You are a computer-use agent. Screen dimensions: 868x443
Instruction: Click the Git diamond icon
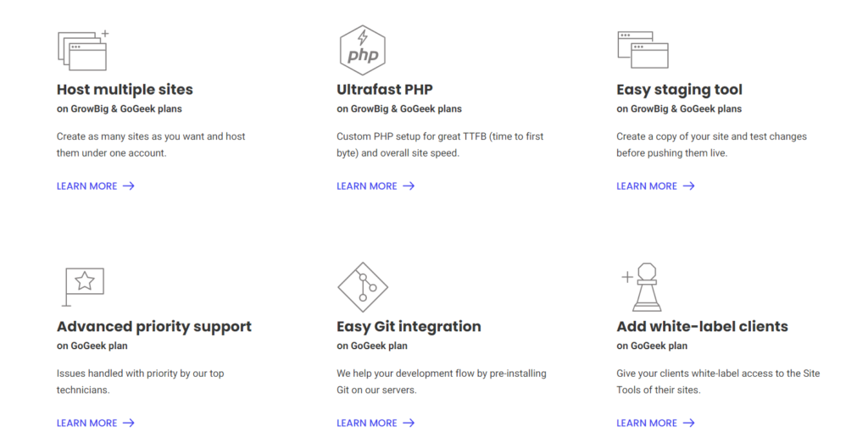point(363,287)
